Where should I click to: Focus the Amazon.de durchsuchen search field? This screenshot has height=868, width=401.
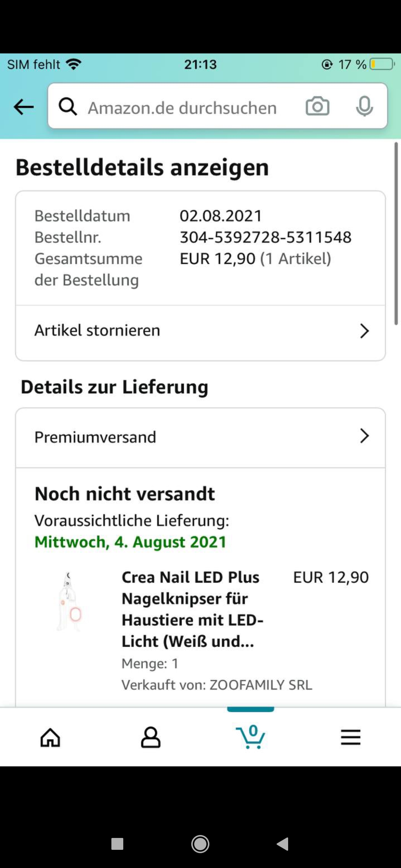[x=182, y=108]
